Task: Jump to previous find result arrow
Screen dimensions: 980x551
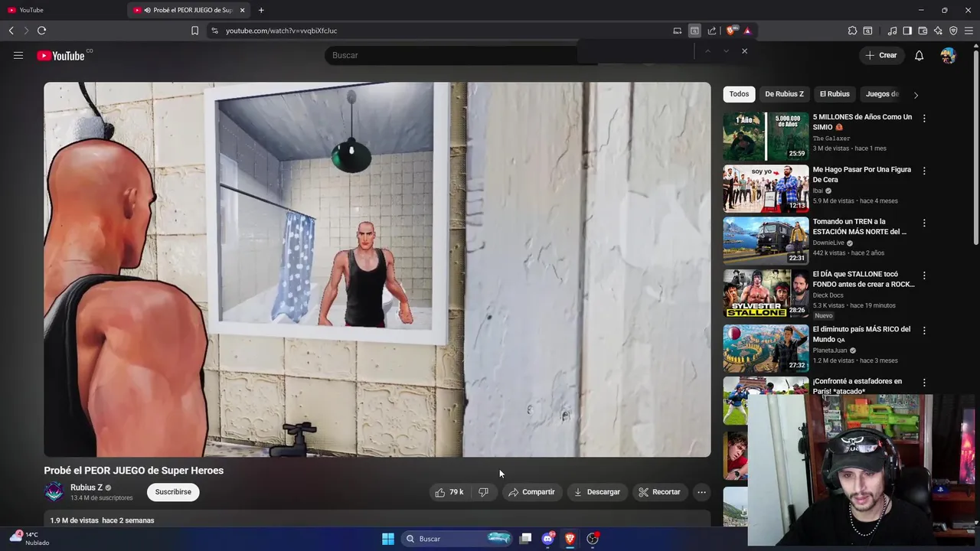Action: point(707,51)
